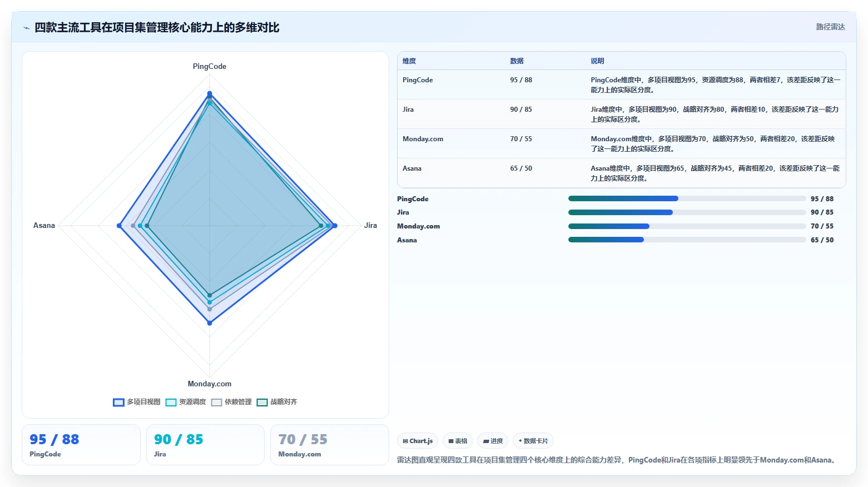Click the top PingCode radar data point
Viewport: 868px width, 487px height.
point(210,93)
